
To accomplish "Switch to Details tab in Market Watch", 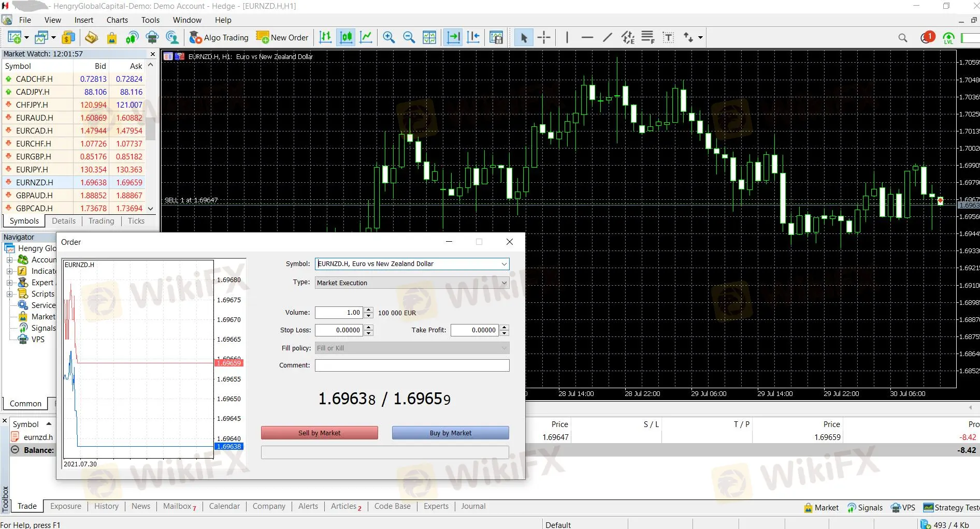I will 64,221.
